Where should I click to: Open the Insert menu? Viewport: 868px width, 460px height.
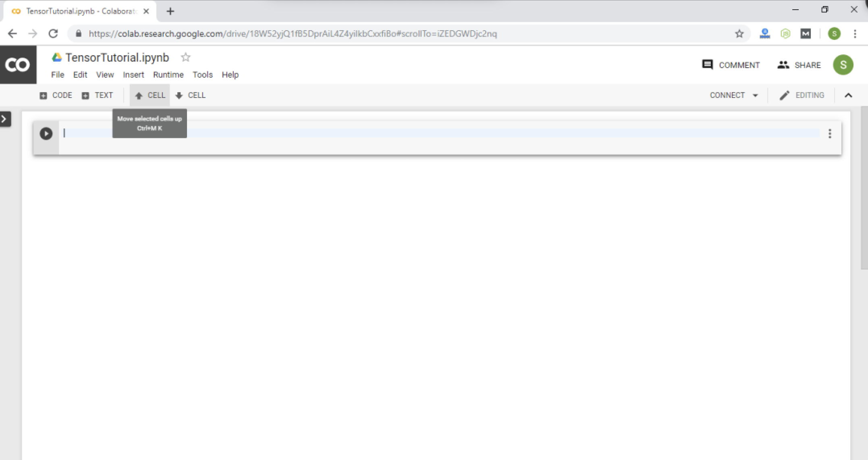pos(133,75)
